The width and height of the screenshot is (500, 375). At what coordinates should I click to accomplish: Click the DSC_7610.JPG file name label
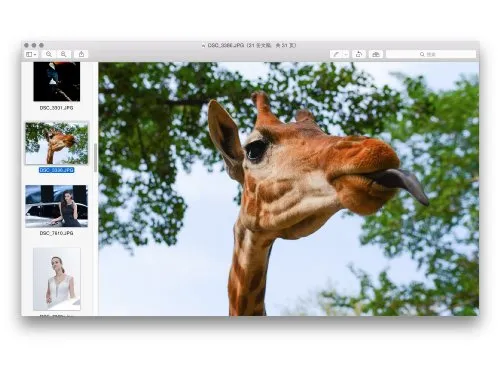point(56,233)
